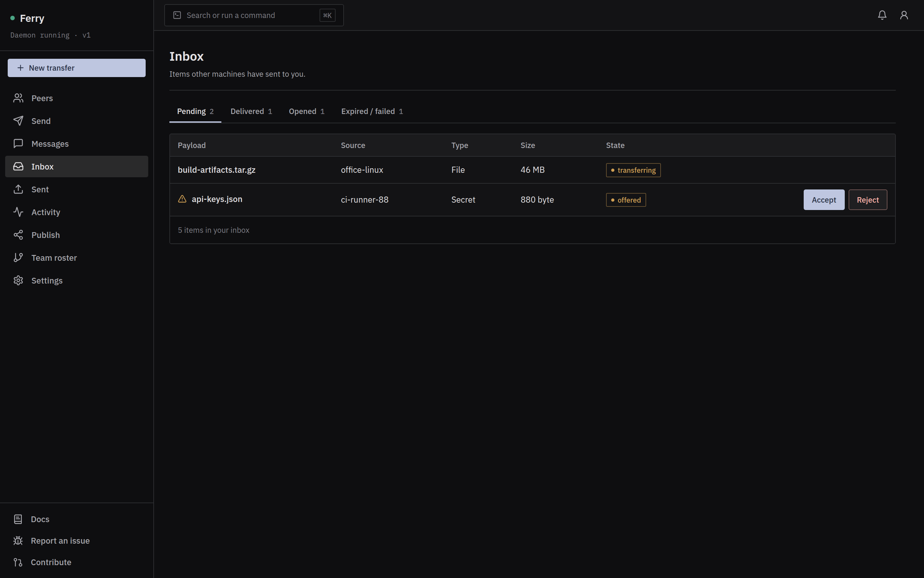Open the api-keys.json payload
Viewport: 924px width, 578px height.
point(217,199)
